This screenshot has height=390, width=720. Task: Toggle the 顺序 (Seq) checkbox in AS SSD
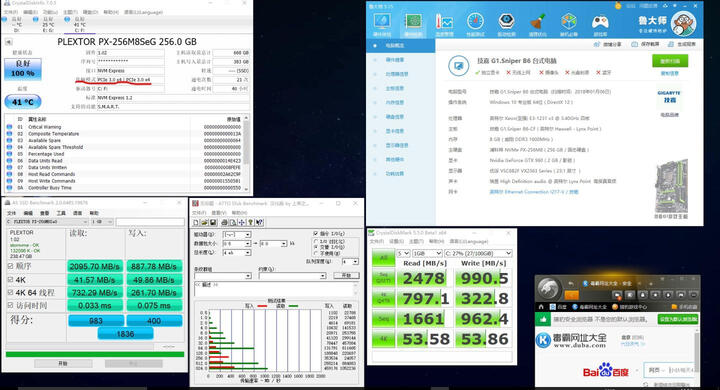point(11,266)
